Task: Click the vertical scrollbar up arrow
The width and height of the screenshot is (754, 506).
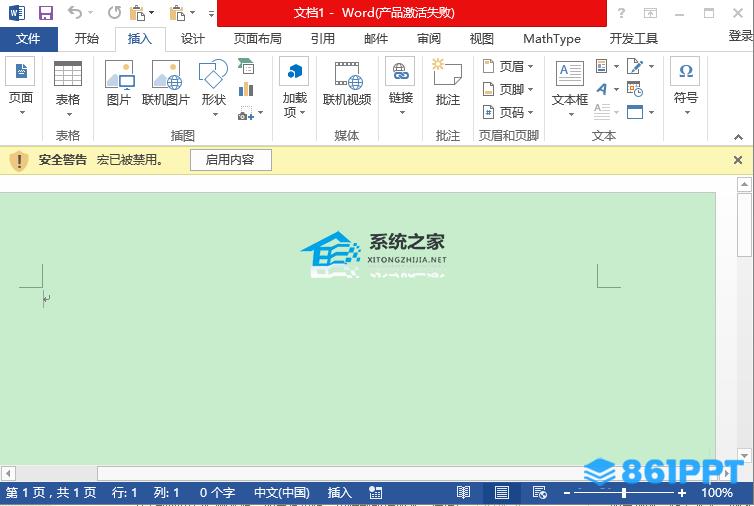Action: (744, 184)
